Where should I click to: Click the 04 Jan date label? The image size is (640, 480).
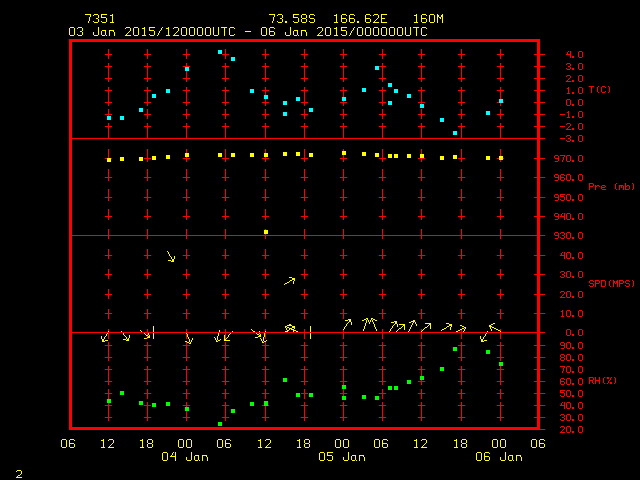(x=186, y=457)
